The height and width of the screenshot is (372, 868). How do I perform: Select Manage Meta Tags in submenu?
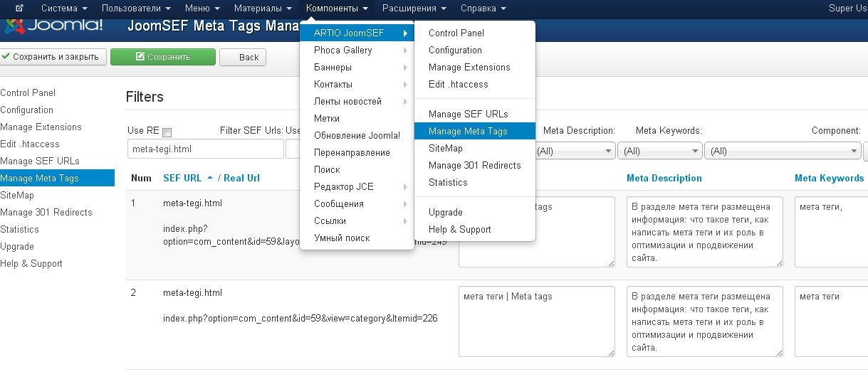pos(467,132)
